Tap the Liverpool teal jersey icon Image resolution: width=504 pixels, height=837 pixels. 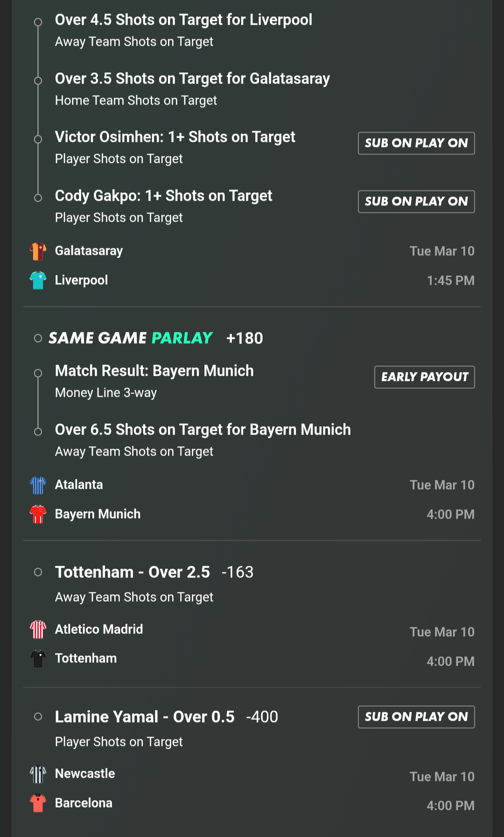tap(38, 280)
